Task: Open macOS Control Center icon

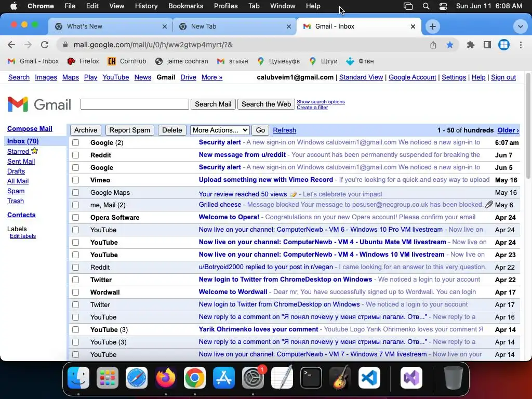Action: (x=443, y=6)
